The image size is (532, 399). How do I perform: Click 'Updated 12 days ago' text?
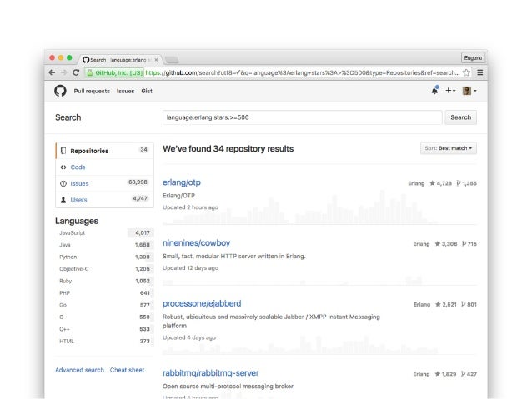[x=190, y=268]
